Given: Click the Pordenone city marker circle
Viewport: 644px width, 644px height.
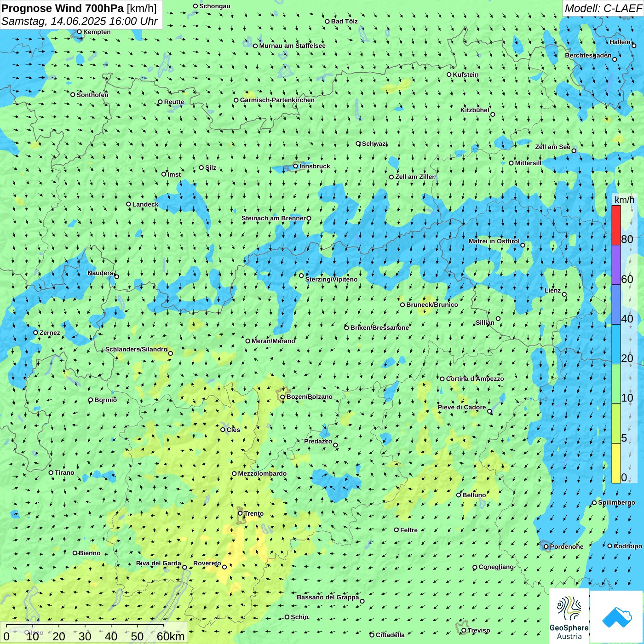Looking at the screenshot, I should coord(546,546).
